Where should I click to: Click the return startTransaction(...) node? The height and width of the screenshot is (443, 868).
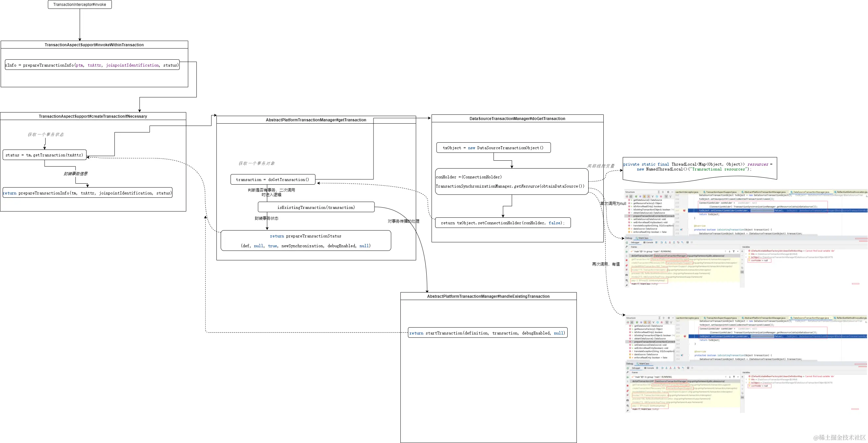(x=487, y=333)
